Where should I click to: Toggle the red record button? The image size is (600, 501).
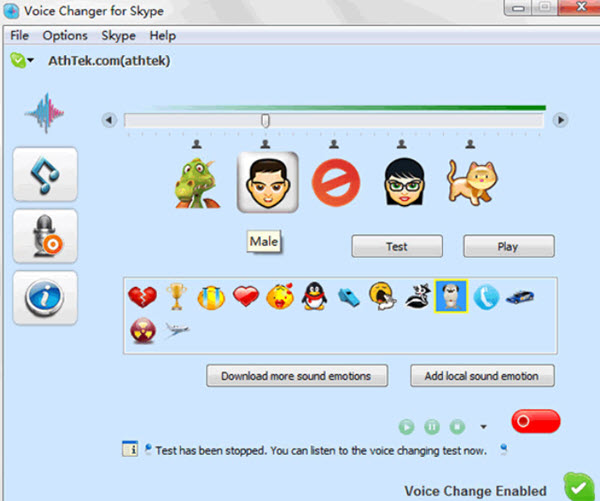536,421
